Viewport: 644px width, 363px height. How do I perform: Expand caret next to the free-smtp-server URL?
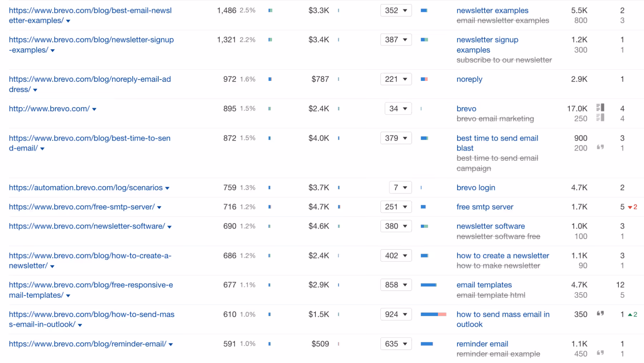pos(159,207)
